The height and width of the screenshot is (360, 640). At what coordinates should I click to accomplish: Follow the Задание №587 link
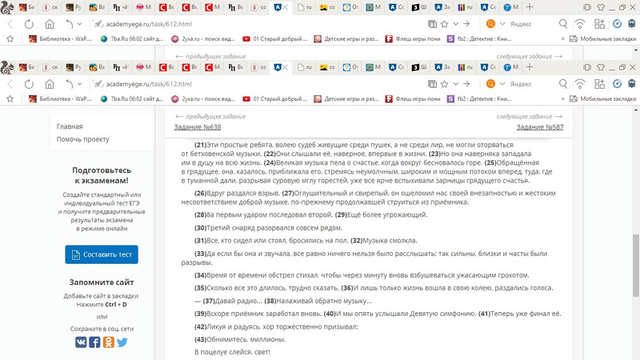[540, 127]
